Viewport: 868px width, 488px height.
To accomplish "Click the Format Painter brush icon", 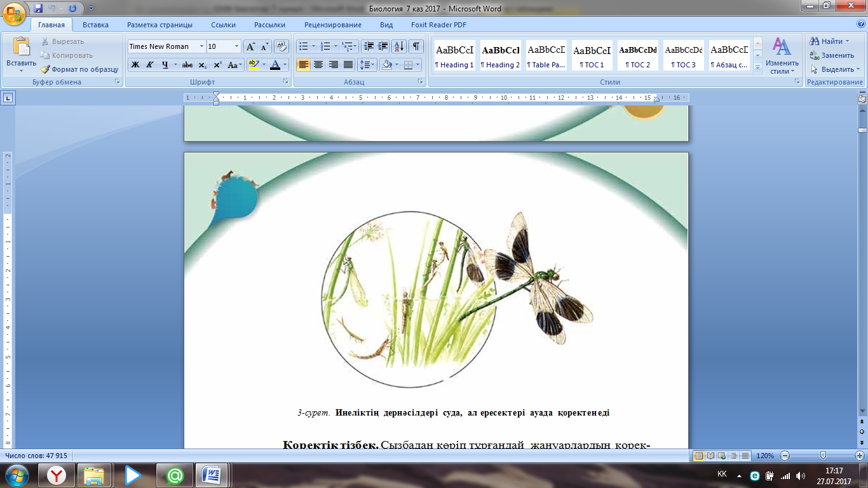I will pos(46,69).
